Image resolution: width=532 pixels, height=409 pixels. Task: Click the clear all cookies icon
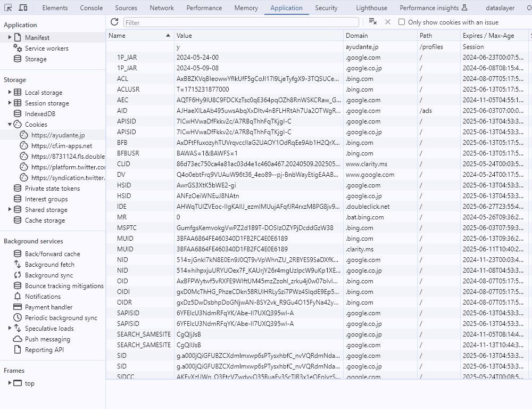372,22
